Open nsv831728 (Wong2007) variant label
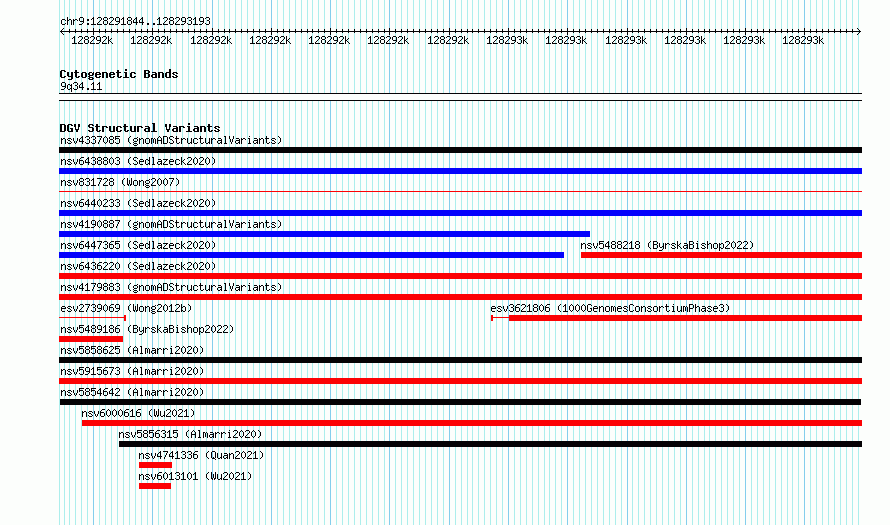 click(x=120, y=182)
